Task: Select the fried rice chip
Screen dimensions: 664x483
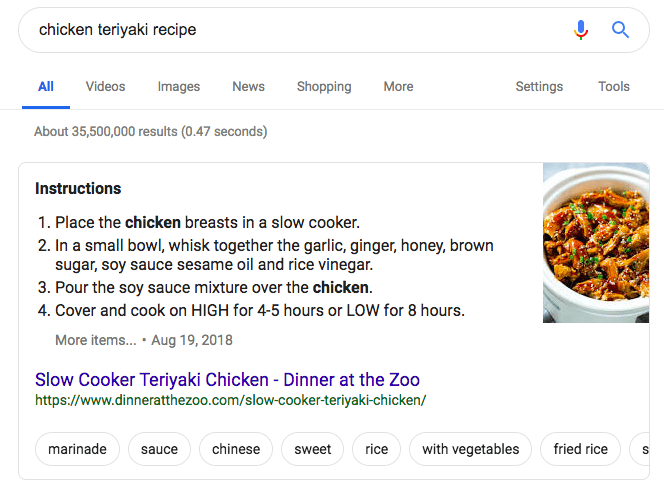Action: [x=581, y=449]
